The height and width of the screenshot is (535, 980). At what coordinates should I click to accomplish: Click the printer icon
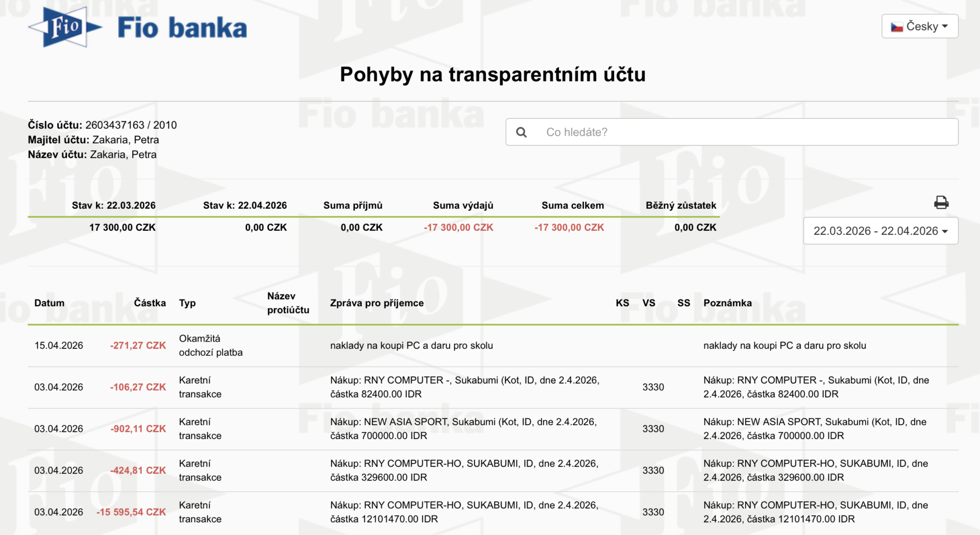point(941,203)
